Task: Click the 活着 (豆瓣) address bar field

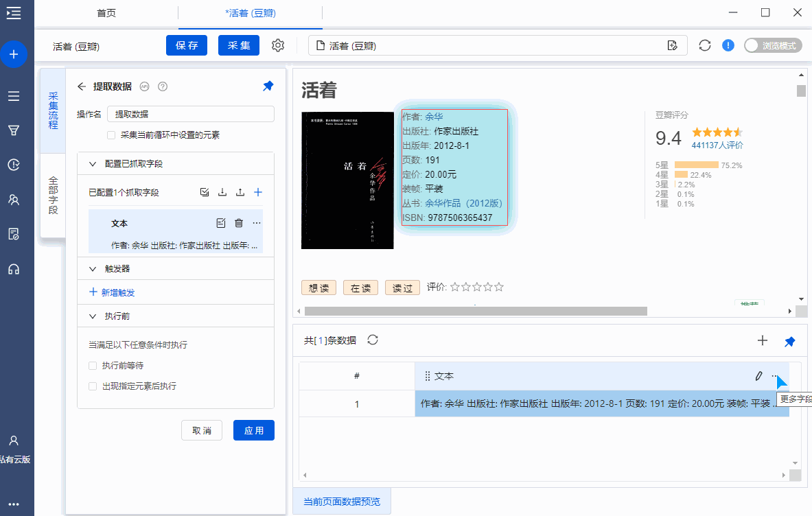Action: (498, 45)
